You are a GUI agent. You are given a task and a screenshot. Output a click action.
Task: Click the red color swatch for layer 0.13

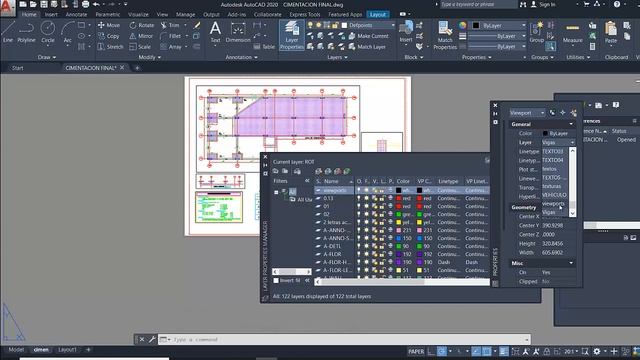coord(399,198)
